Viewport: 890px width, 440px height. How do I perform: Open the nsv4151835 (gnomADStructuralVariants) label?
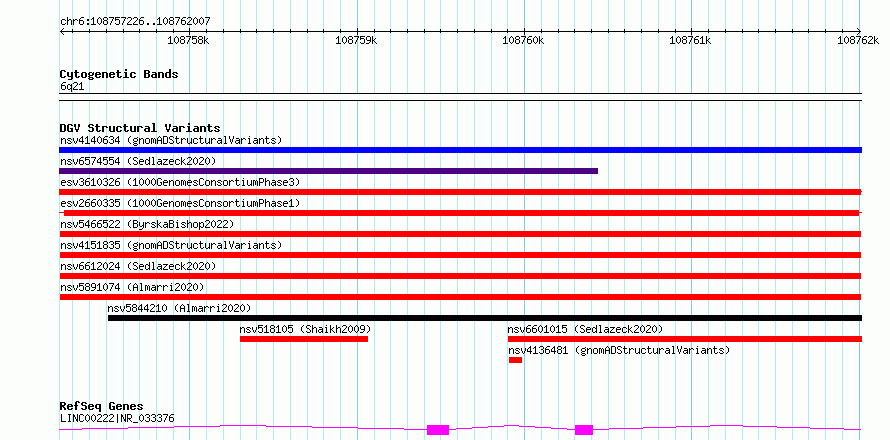click(171, 245)
